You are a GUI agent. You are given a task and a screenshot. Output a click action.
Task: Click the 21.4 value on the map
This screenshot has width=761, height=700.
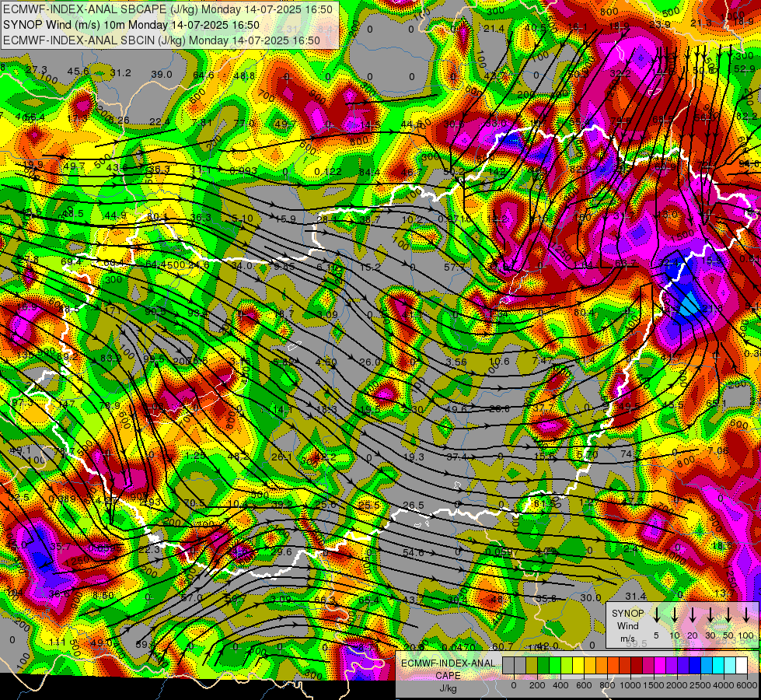pos(494,29)
